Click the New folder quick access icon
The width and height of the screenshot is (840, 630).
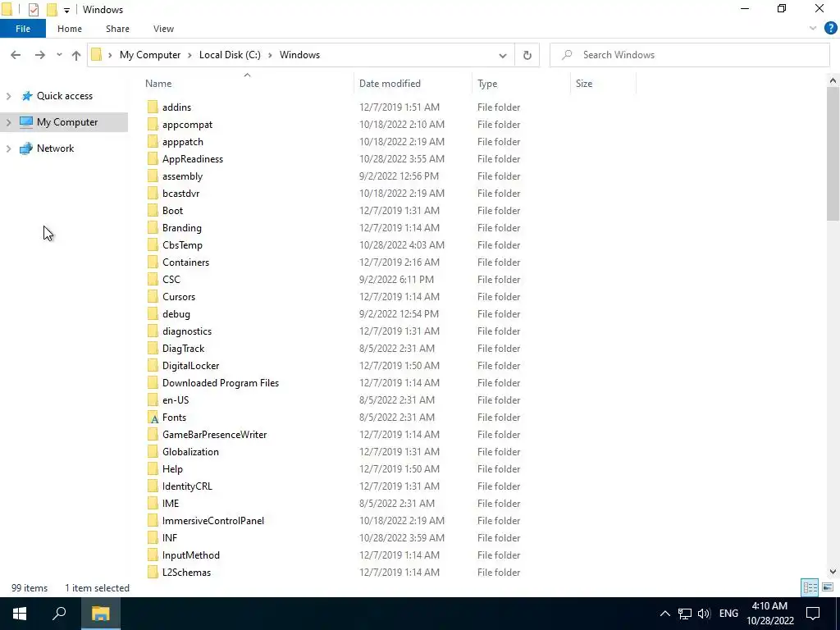click(x=52, y=10)
